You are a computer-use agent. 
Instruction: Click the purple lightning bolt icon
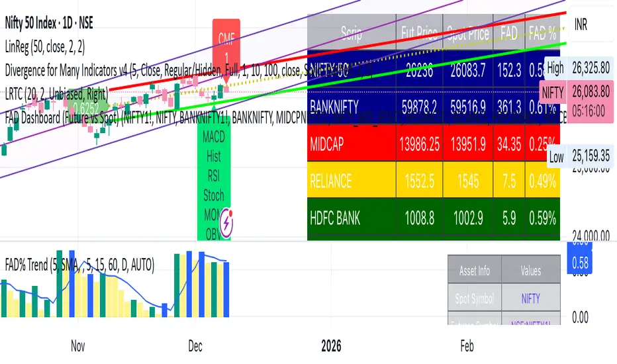pos(226,223)
